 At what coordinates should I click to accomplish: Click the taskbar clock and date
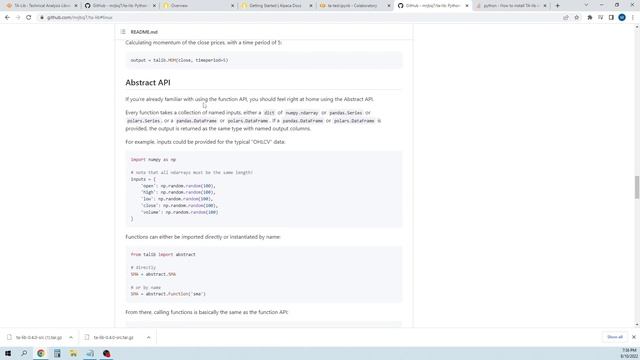click(629, 353)
